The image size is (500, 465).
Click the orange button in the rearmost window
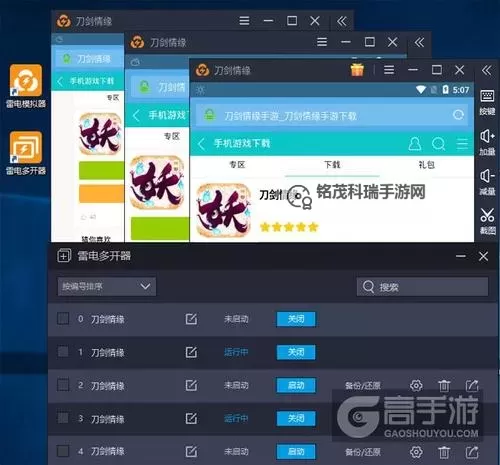[x=101, y=193]
